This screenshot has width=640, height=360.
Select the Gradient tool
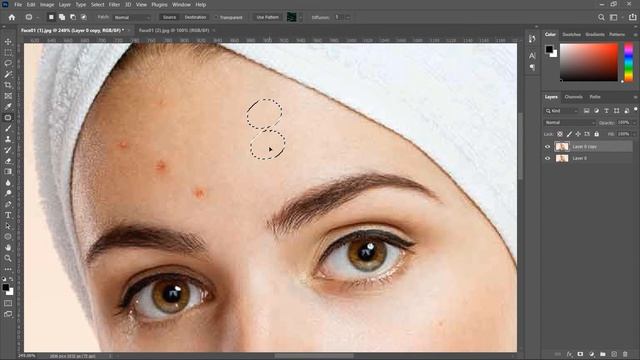8,171
